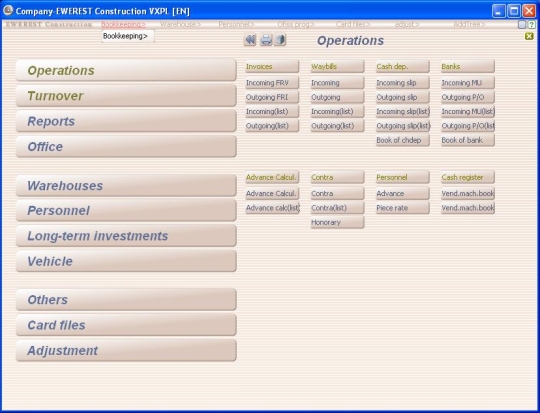This screenshot has width=540, height=413.
Task: Click the double-arrow back icon
Action: pyautogui.click(x=250, y=40)
